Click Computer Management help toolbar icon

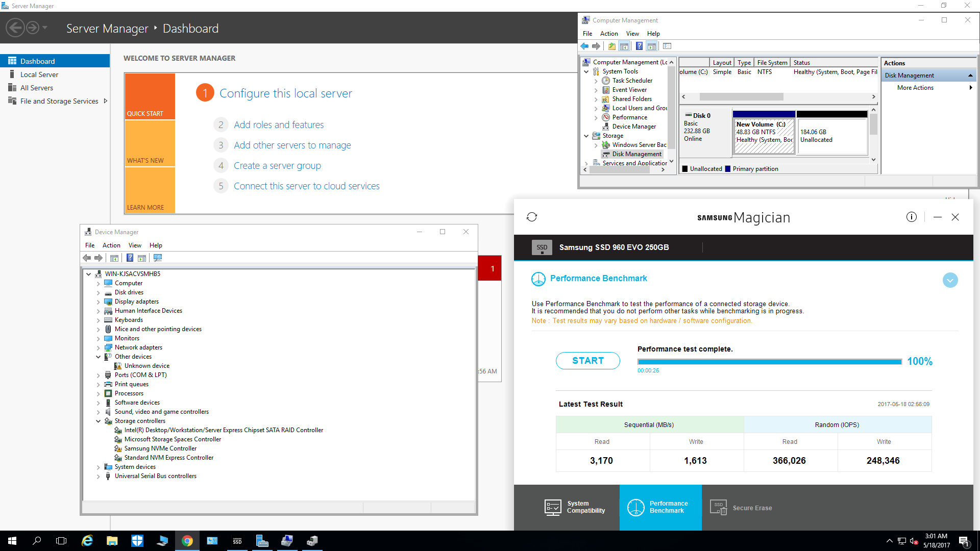tap(639, 46)
